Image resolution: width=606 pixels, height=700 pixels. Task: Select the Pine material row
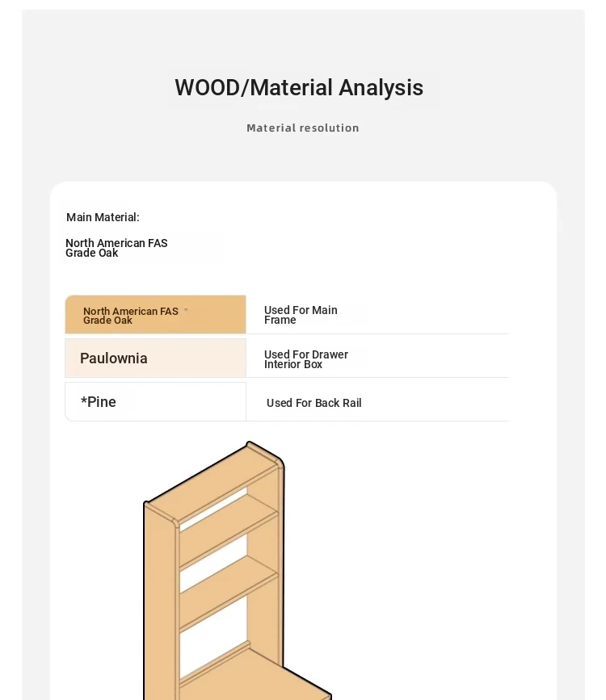pos(155,402)
